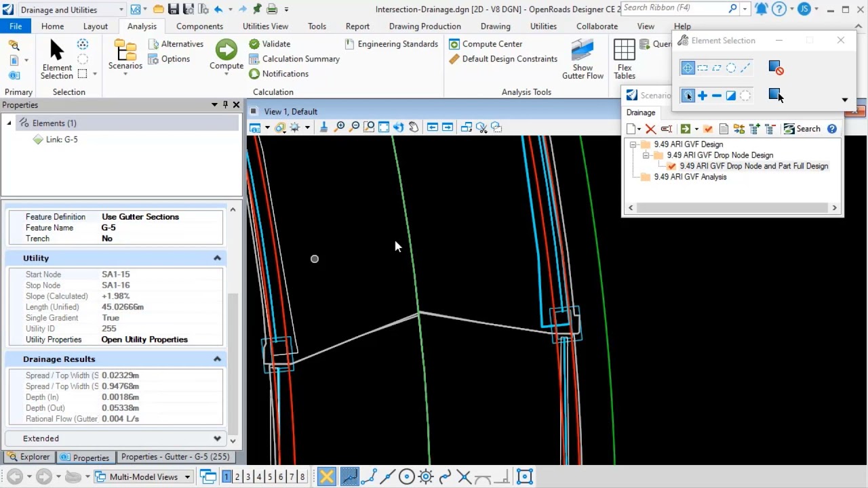This screenshot has width=868, height=488.
Task: Click the Show Gutter Flow icon
Action: [582, 58]
